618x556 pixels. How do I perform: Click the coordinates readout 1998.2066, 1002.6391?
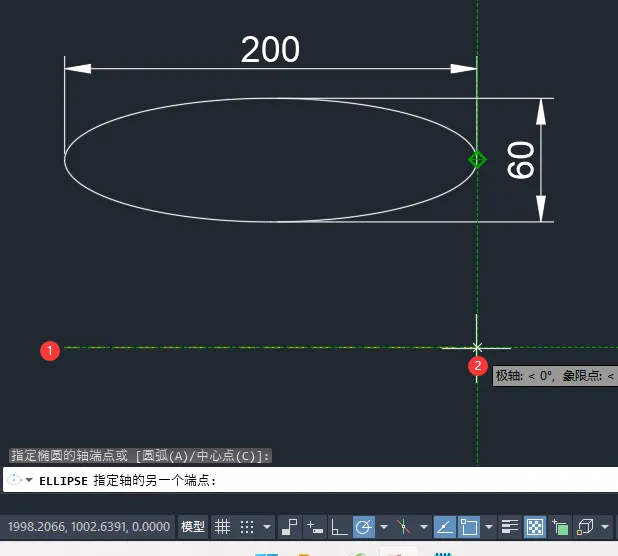point(89,527)
